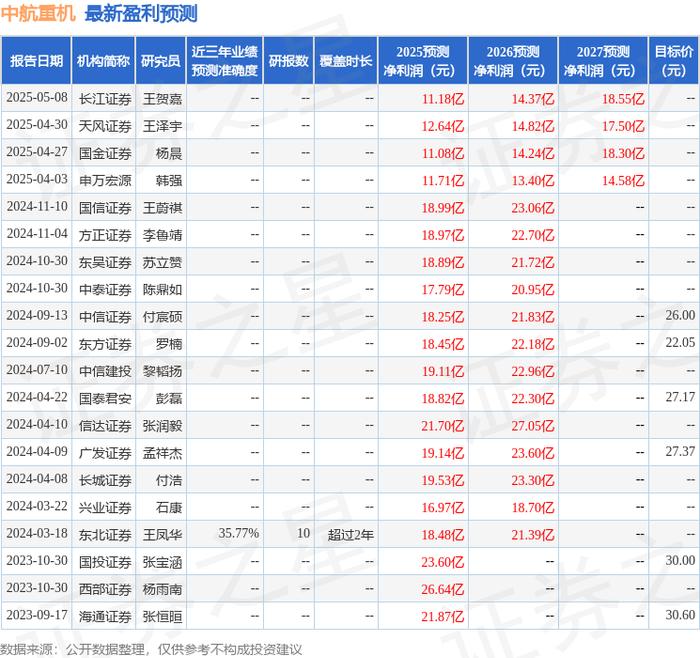Click target price 27.17
700x658 pixels.
coord(680,397)
